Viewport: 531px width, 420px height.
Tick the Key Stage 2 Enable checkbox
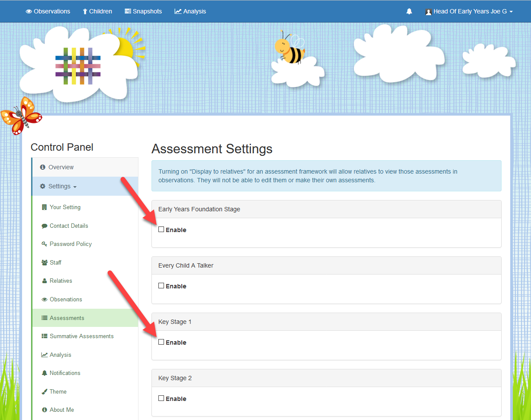[161, 398]
